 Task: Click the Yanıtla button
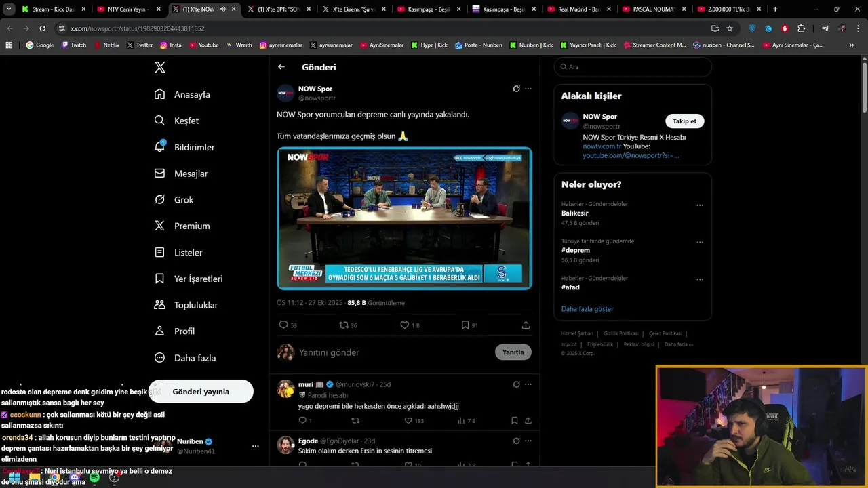(x=513, y=352)
